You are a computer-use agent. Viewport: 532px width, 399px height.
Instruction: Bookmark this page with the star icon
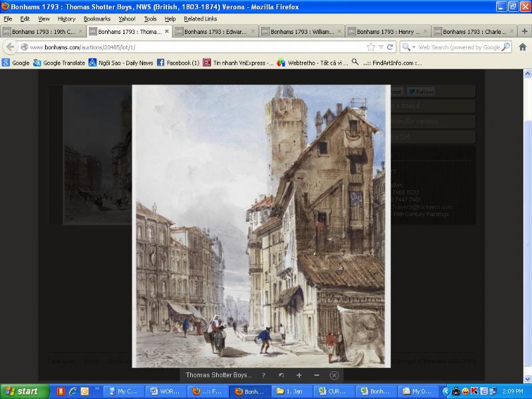[x=371, y=47]
